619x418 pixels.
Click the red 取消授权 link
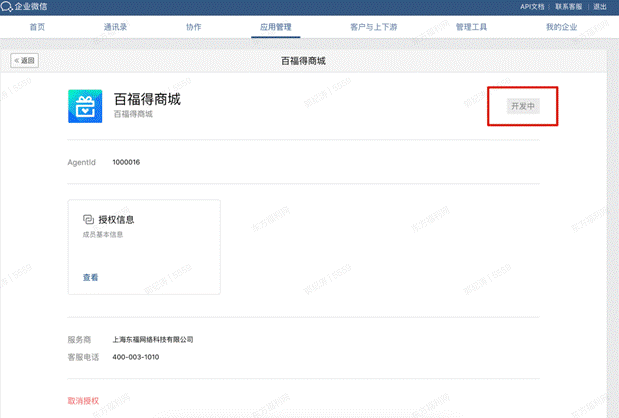point(84,401)
